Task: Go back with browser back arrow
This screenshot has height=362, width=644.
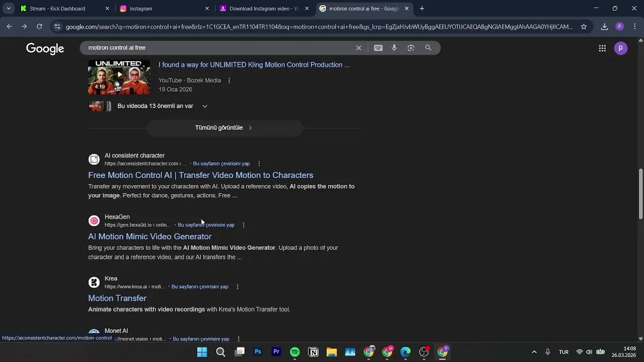Action: [9, 27]
